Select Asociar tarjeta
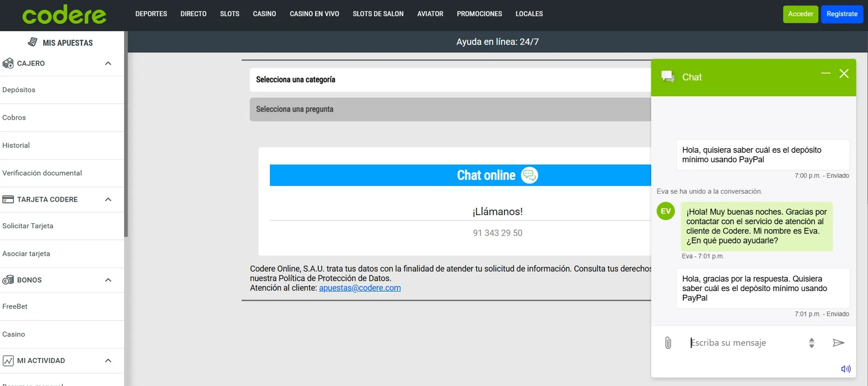Viewport: 868px width, 386px height. (62, 254)
